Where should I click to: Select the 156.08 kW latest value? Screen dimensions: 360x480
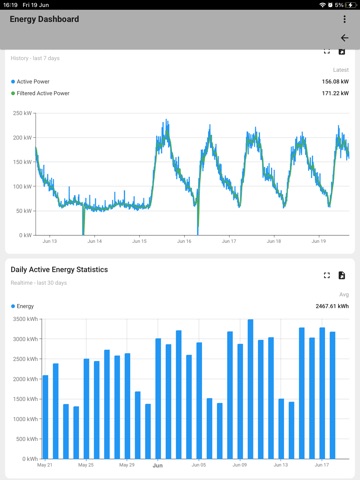point(335,82)
